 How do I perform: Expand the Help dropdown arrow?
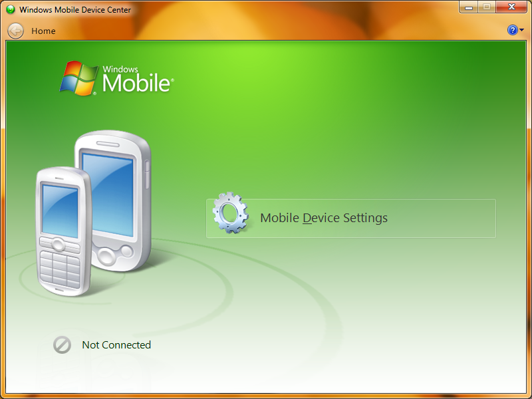522,30
